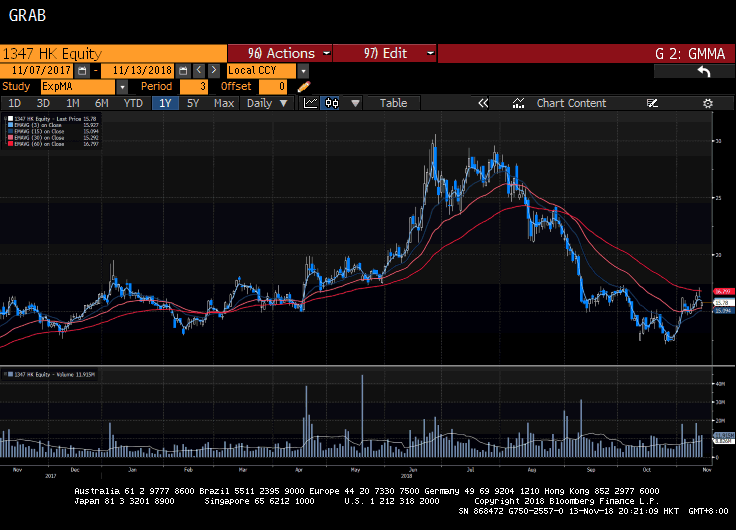Select the YTD time range tab
This screenshot has height=530, width=736.
click(x=133, y=103)
